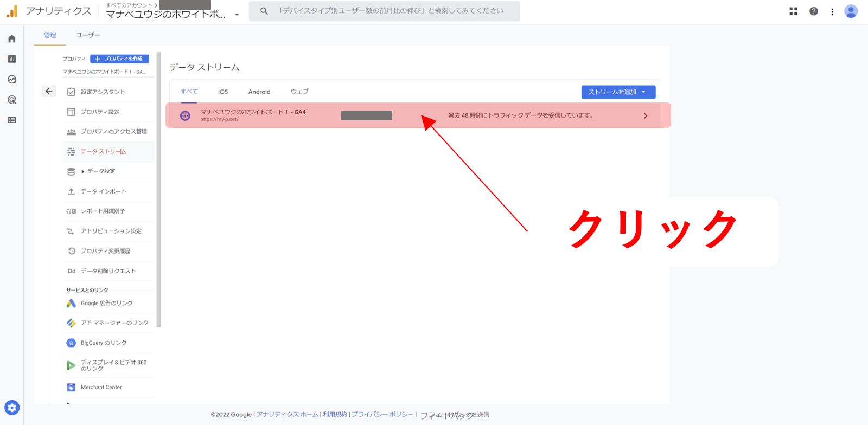The width and height of the screenshot is (868, 425).
Task: Click the 設定アシスタント checkbox icon
Action: [x=71, y=92]
